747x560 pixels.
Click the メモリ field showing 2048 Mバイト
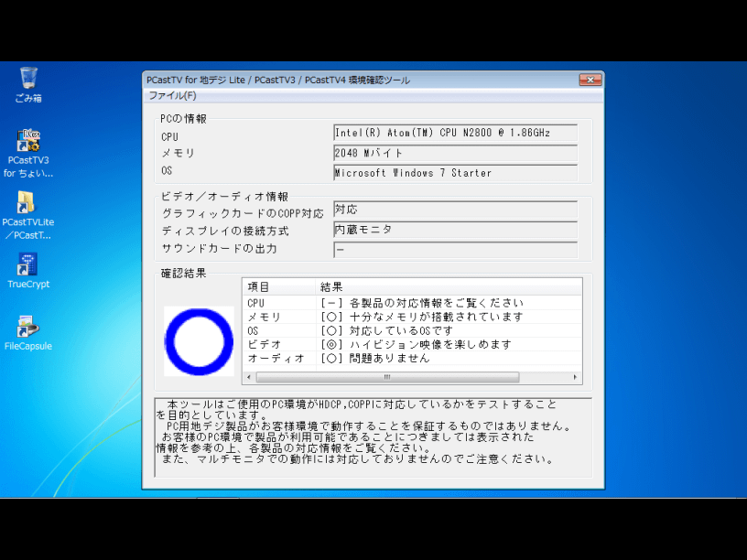pos(456,153)
